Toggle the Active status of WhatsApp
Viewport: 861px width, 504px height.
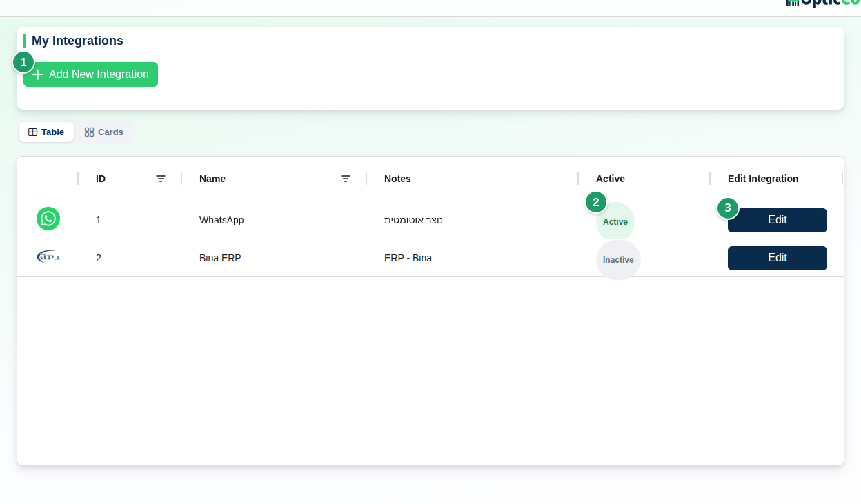pos(615,222)
